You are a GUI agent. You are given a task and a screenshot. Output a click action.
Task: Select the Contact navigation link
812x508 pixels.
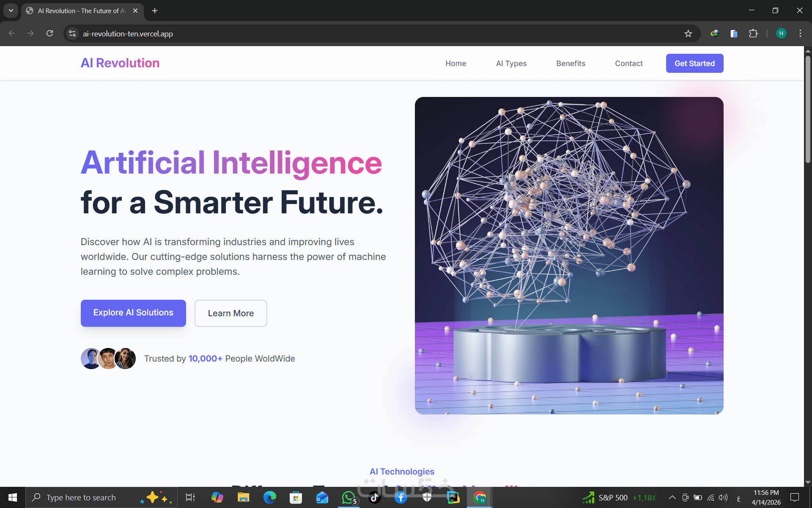(x=628, y=63)
